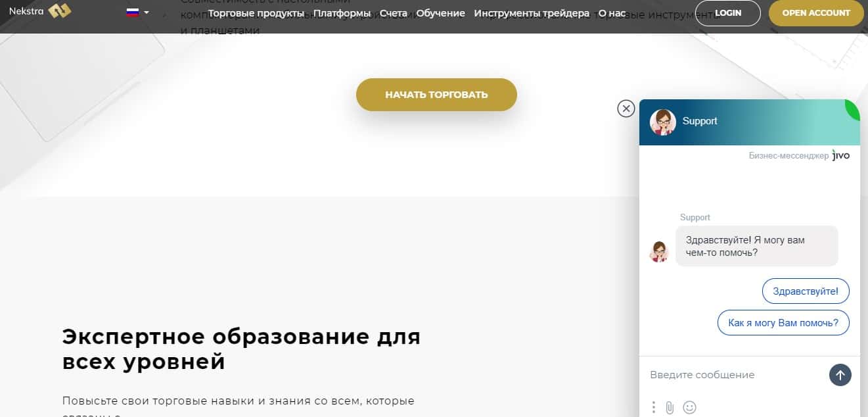Viewport: 868px width, 417px height.
Task: Click the Support agent avatar in chat header
Action: 663,122
